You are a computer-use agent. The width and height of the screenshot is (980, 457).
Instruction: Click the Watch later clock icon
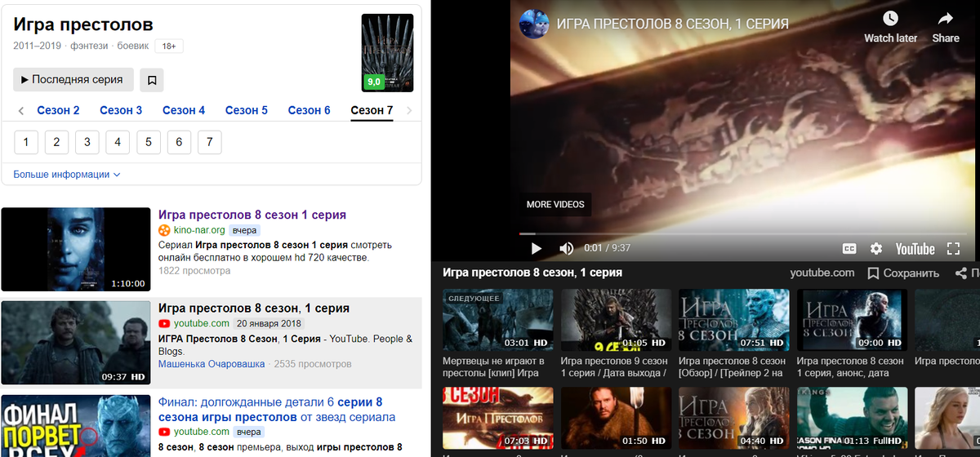[890, 19]
